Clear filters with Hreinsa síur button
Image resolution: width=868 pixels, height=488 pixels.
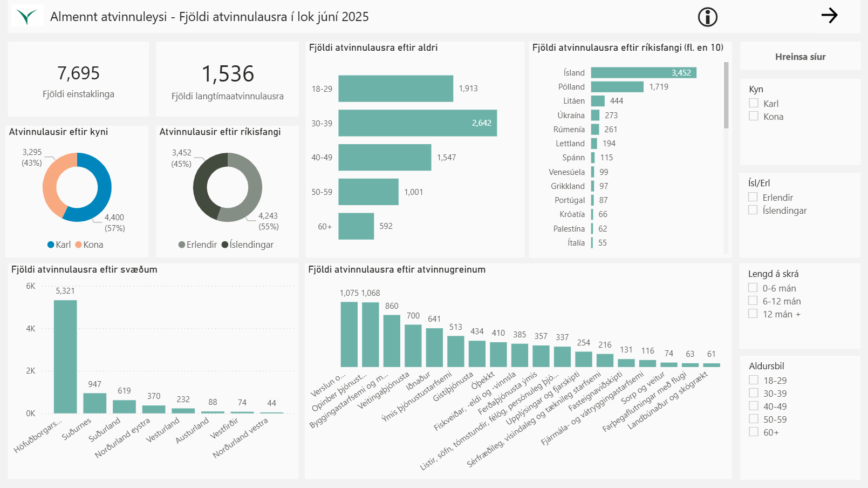[800, 57]
